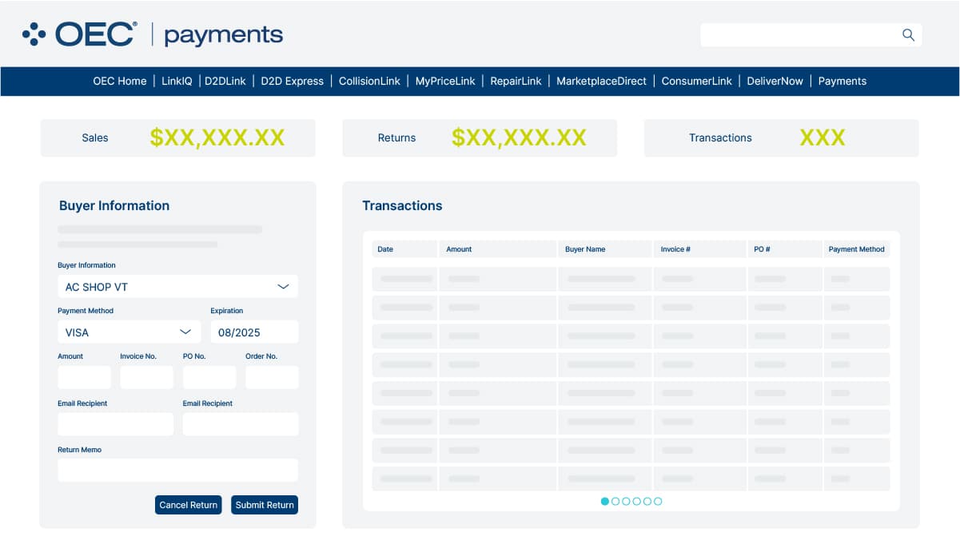The height and width of the screenshot is (560, 960).
Task: Click the Invoice No. input field
Action: (146, 378)
